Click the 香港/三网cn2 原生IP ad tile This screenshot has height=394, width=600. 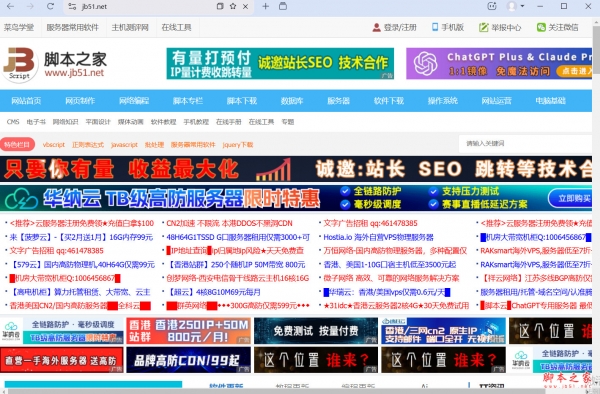(443, 331)
